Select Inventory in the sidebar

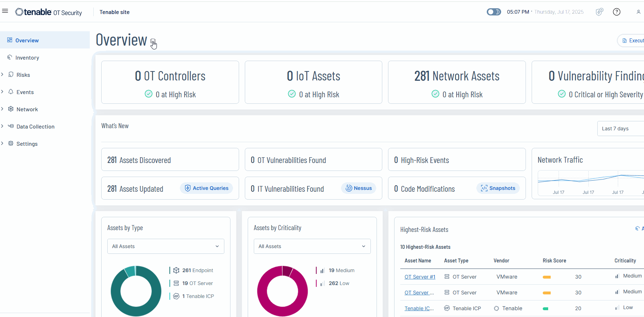tap(27, 58)
